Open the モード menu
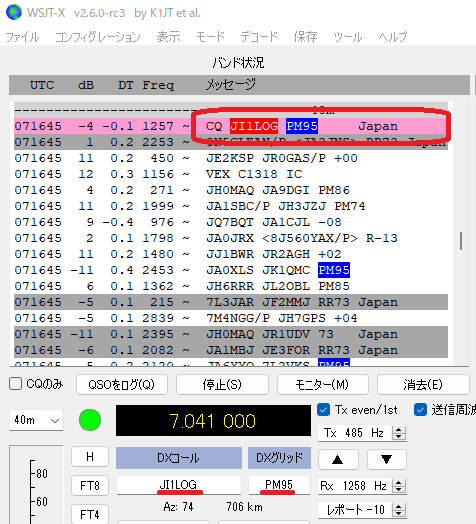The height and width of the screenshot is (524, 476). [210, 37]
